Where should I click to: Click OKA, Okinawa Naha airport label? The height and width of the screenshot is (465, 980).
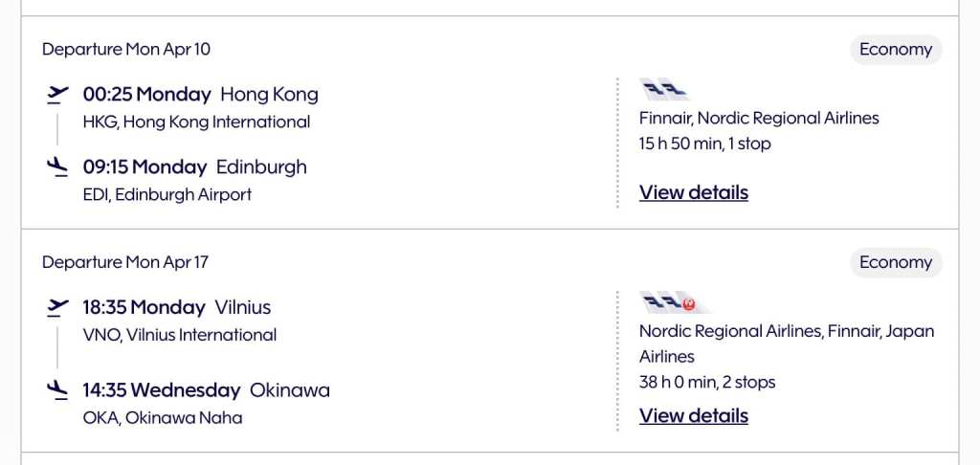coord(162,417)
